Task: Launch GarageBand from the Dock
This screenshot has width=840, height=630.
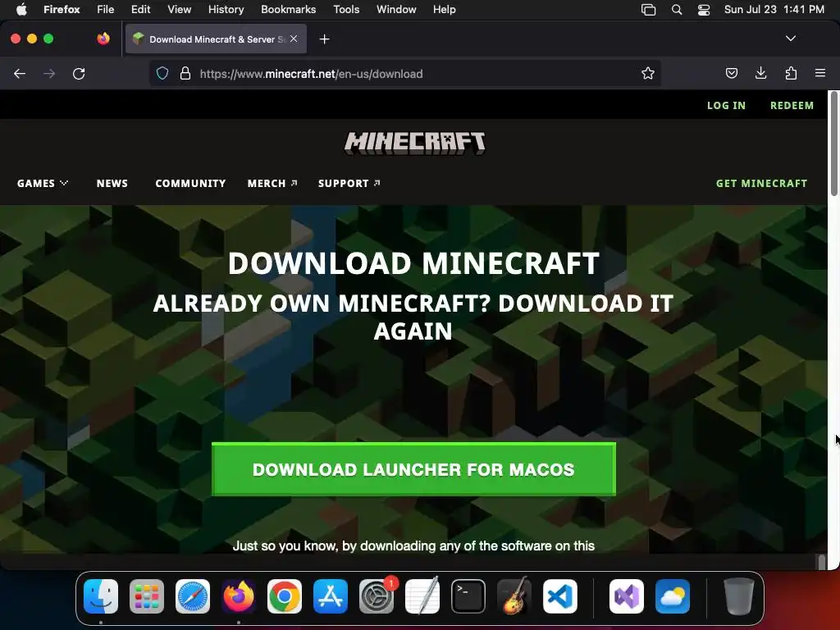Action: [x=514, y=596]
